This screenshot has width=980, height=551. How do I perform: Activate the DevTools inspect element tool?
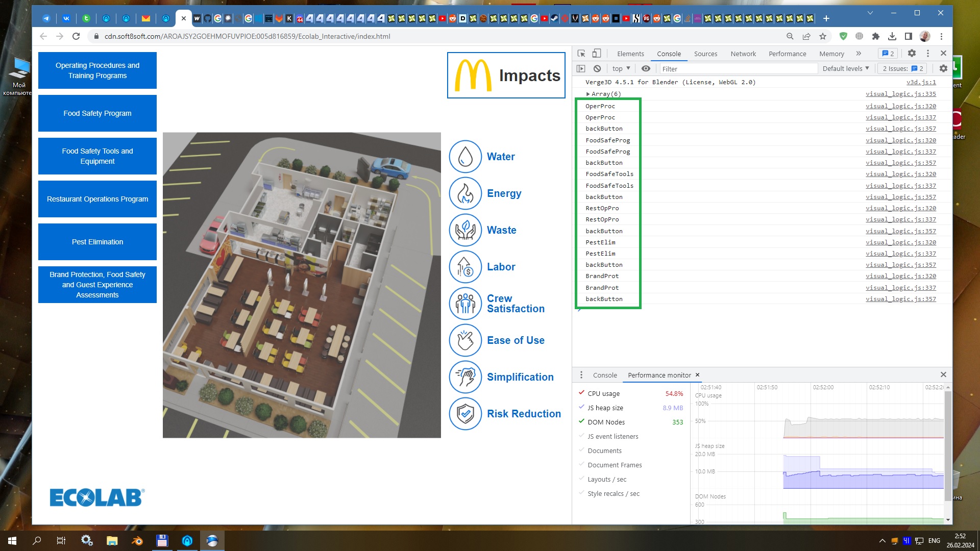(x=581, y=54)
